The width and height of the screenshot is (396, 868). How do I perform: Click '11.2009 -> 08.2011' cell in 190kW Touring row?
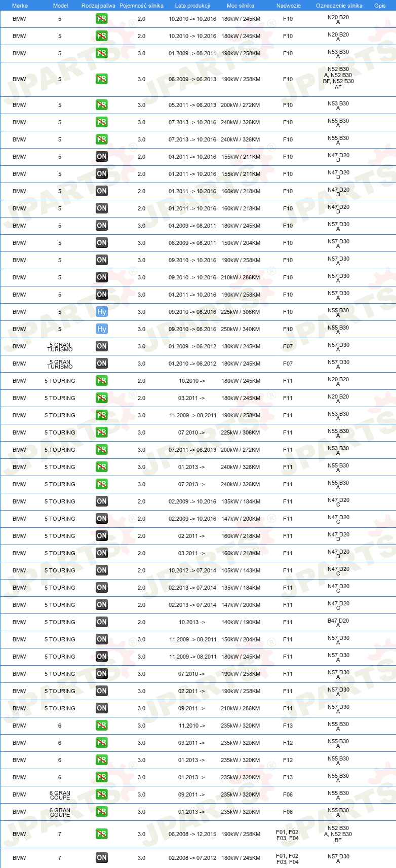pyautogui.click(x=192, y=415)
